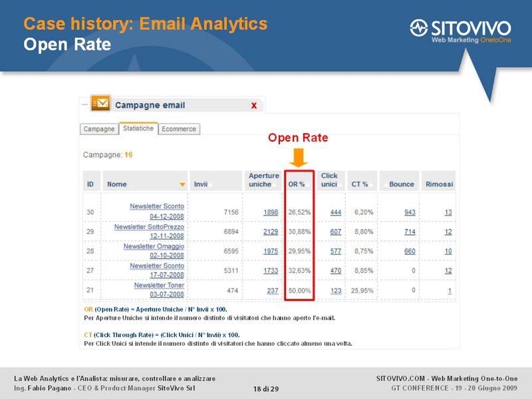Click the open rate value 32,63%

click(299, 271)
